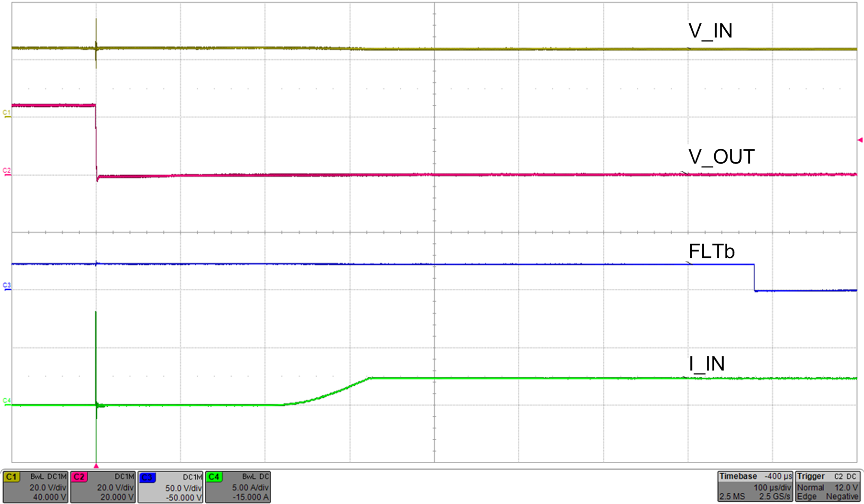This screenshot has width=864, height=504.
Task: Open the Trigger settings panel
Action: click(811, 476)
